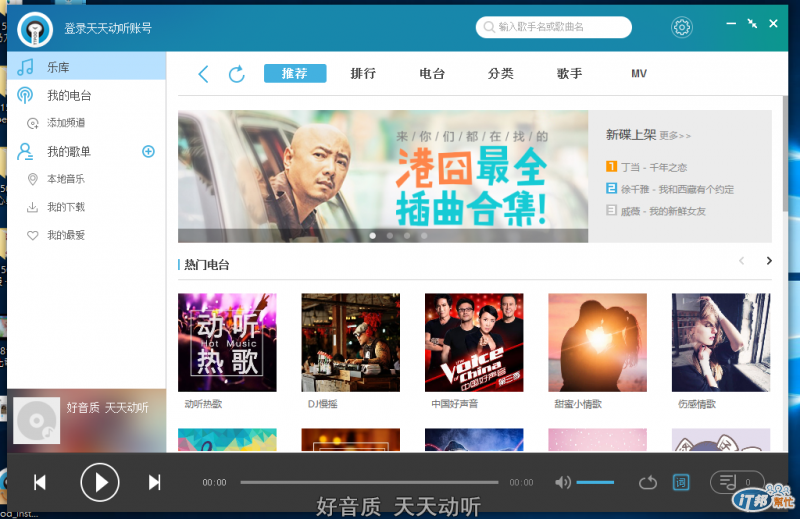Show next 热门电台 page arrow
This screenshot has width=800, height=519.
(769, 261)
